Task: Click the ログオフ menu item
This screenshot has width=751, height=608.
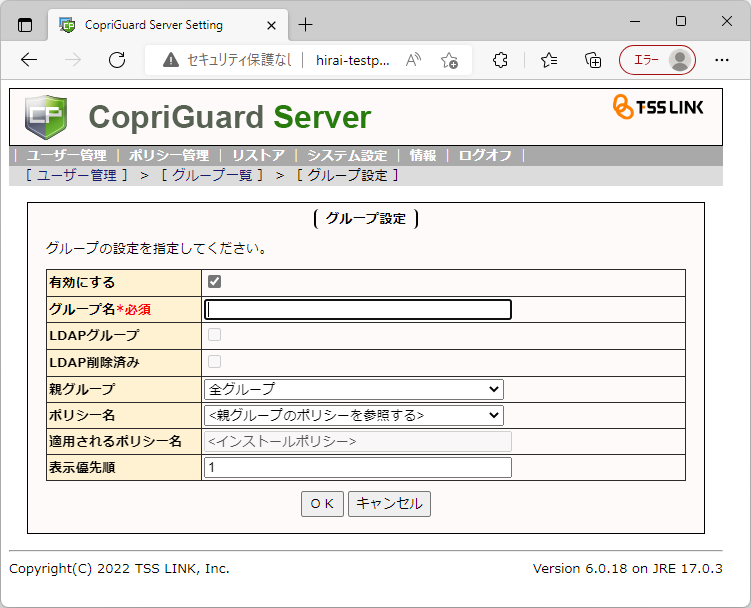Action: [485, 156]
